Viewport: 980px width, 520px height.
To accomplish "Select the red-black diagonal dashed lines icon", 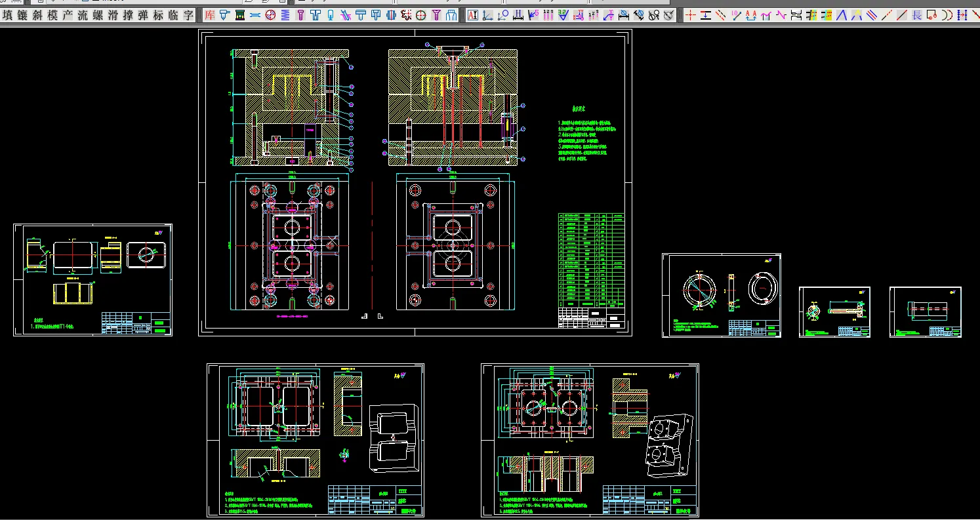I will pyautogui.click(x=720, y=15).
